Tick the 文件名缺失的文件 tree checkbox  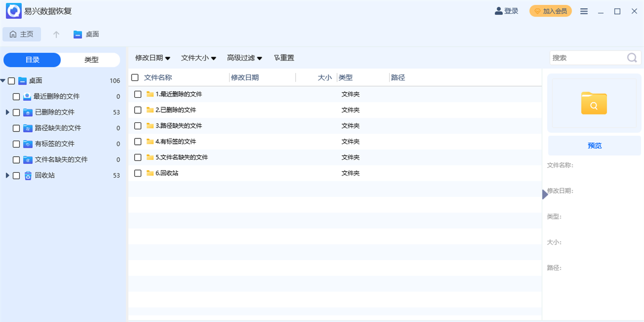coord(16,159)
